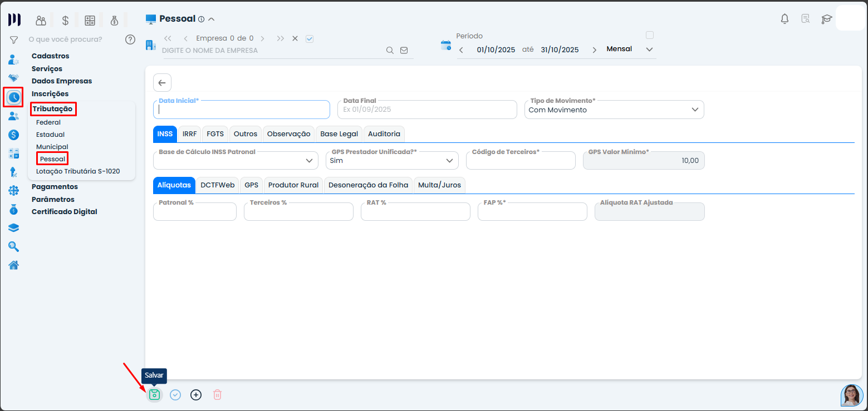Screen dimensions: 868x411
Task: Click the Código de Terceiros field
Action: (x=521, y=160)
